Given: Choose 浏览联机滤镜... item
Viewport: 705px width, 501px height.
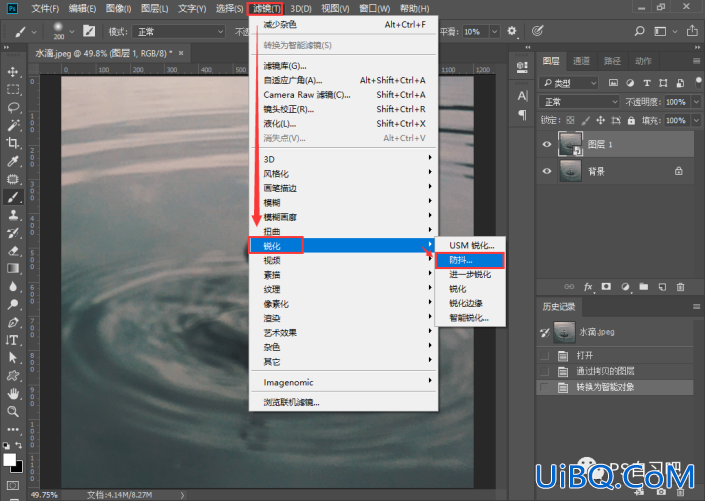Looking at the screenshot, I should click(344, 403).
